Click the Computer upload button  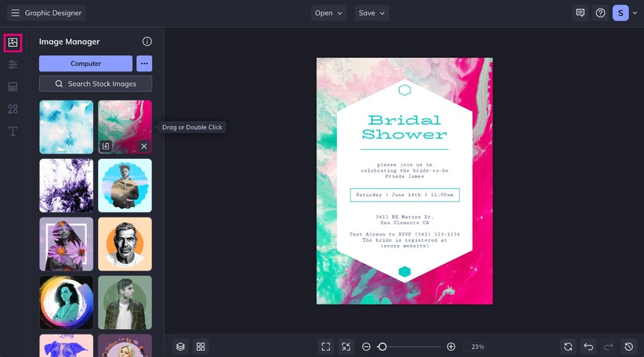point(85,63)
